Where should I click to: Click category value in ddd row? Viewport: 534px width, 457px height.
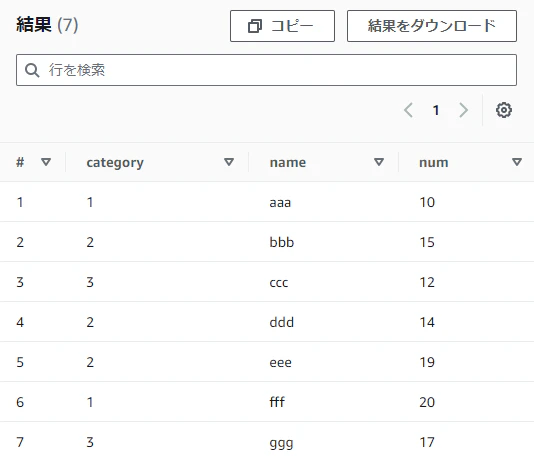[x=90, y=322]
